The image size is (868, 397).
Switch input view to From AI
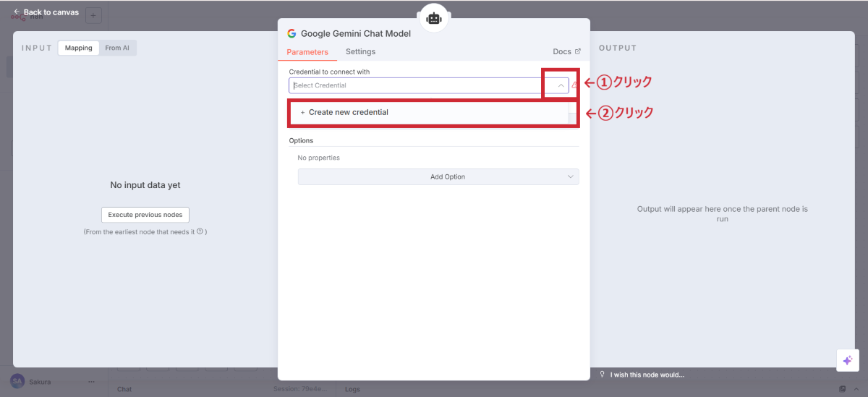click(x=117, y=48)
